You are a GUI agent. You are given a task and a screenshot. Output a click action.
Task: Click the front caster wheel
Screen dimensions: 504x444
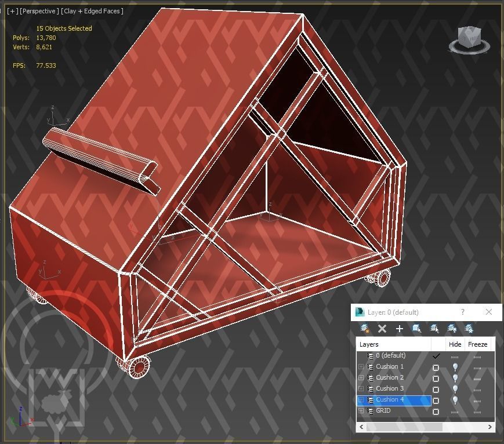140,367
